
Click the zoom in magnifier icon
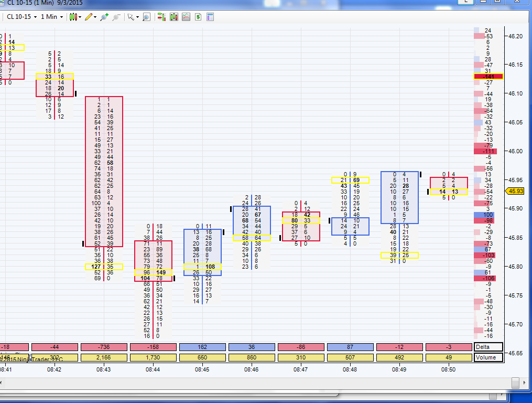104,17
